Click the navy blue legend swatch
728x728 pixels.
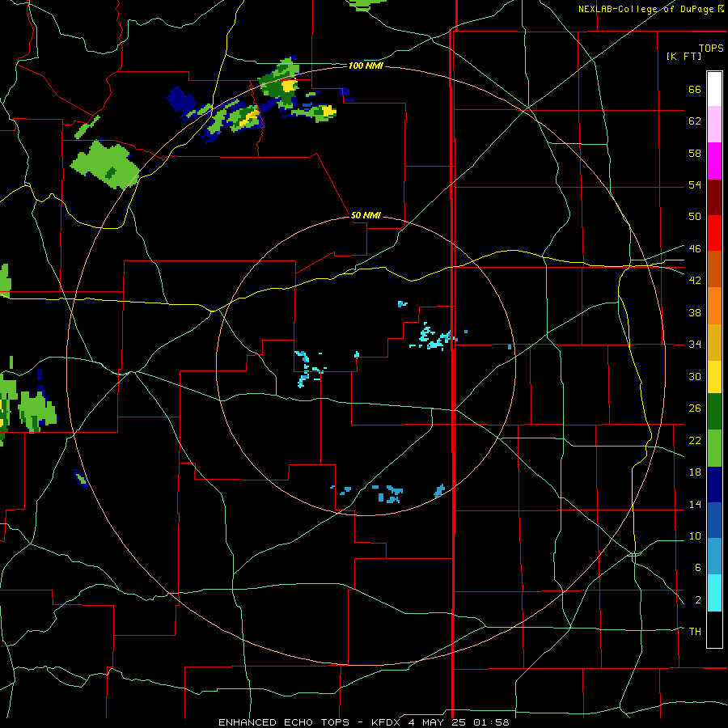coord(714,485)
